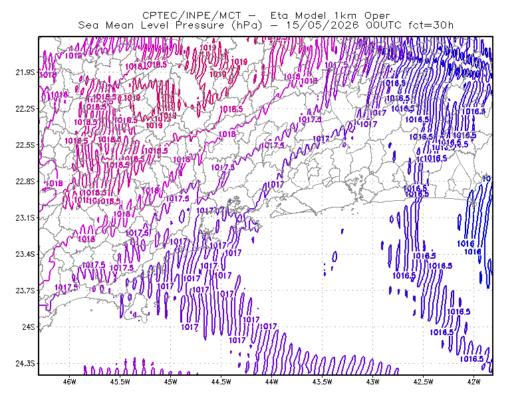
Task: Click the 46W longitude axis label
Action: click(x=70, y=382)
